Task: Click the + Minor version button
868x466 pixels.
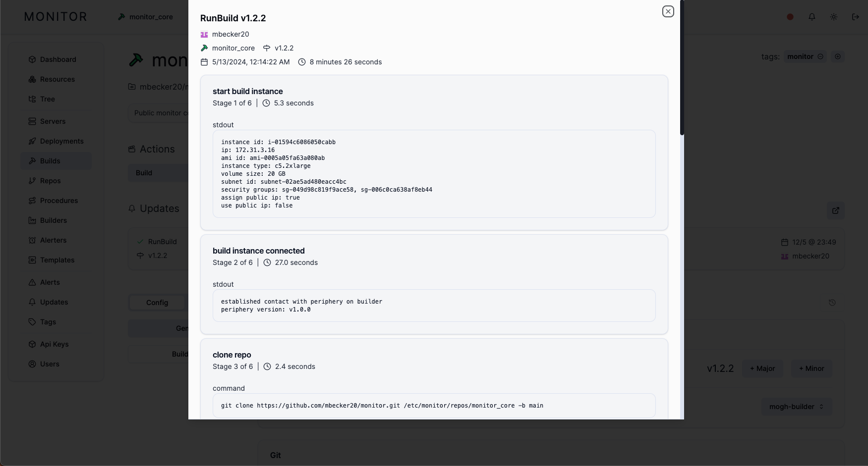Action: tap(811, 368)
